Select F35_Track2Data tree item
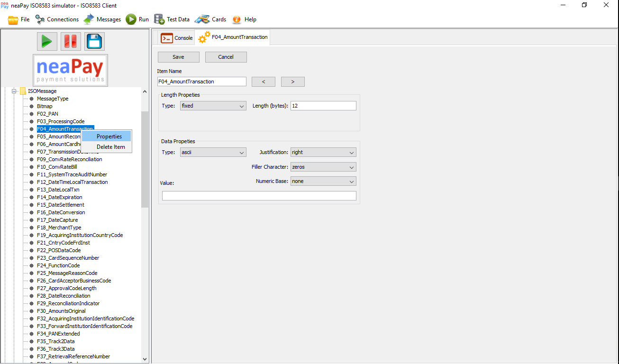 (x=55, y=341)
